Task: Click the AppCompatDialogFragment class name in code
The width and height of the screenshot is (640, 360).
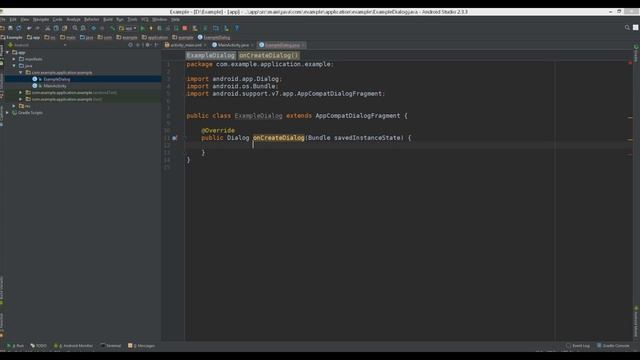Action: pyautogui.click(x=358, y=116)
